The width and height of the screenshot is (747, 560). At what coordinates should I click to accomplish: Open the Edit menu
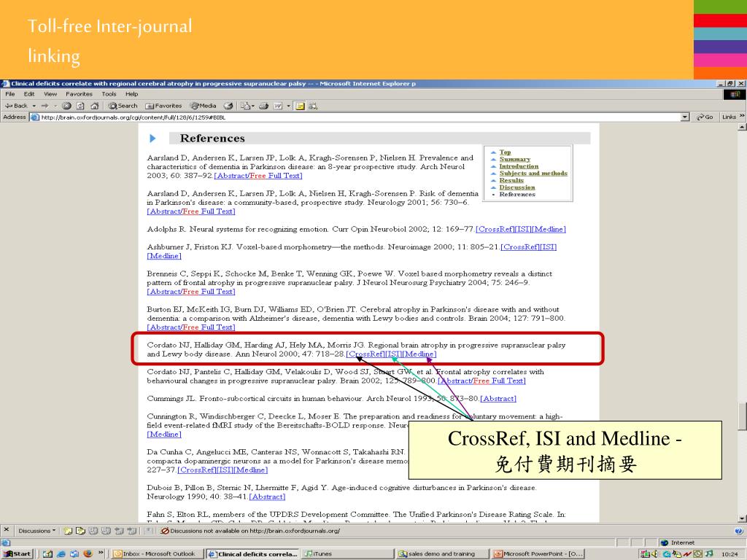pyautogui.click(x=29, y=94)
